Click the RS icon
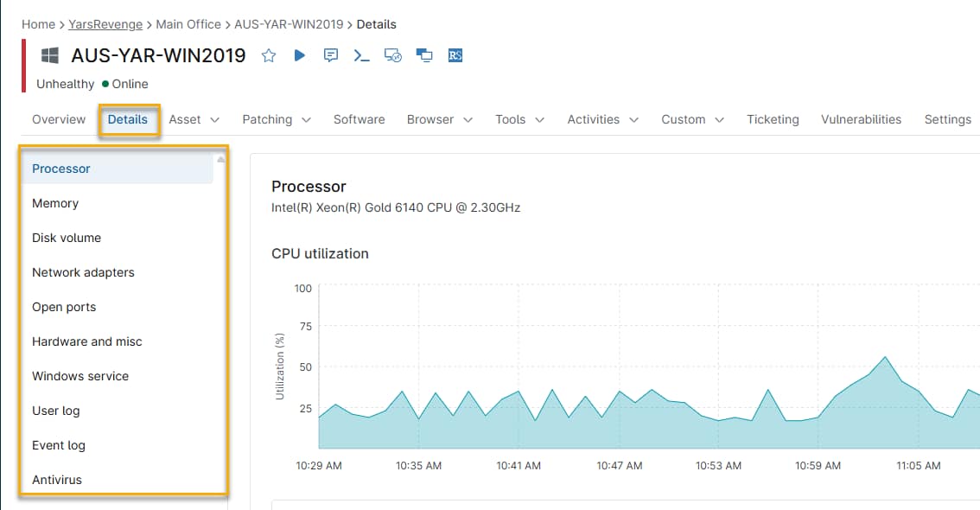This screenshot has height=510, width=980. pyautogui.click(x=455, y=55)
